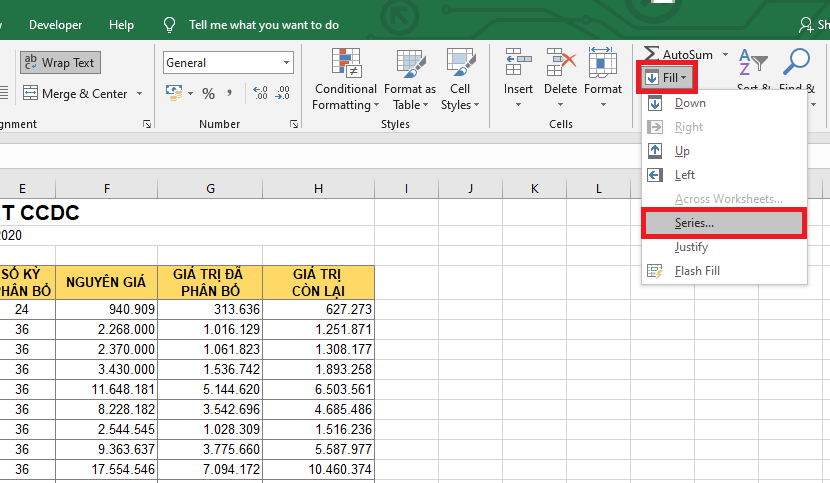Expand the General number format dropdown

click(x=287, y=63)
